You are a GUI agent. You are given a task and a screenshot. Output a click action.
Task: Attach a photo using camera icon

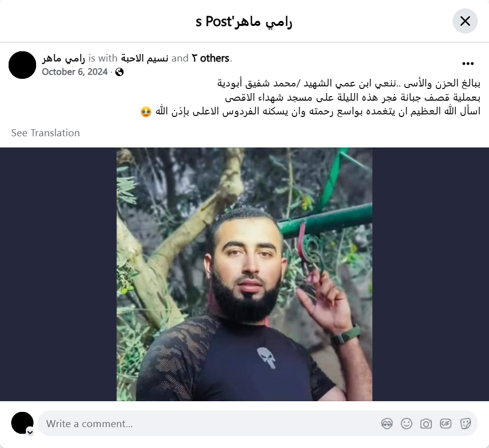425,424
